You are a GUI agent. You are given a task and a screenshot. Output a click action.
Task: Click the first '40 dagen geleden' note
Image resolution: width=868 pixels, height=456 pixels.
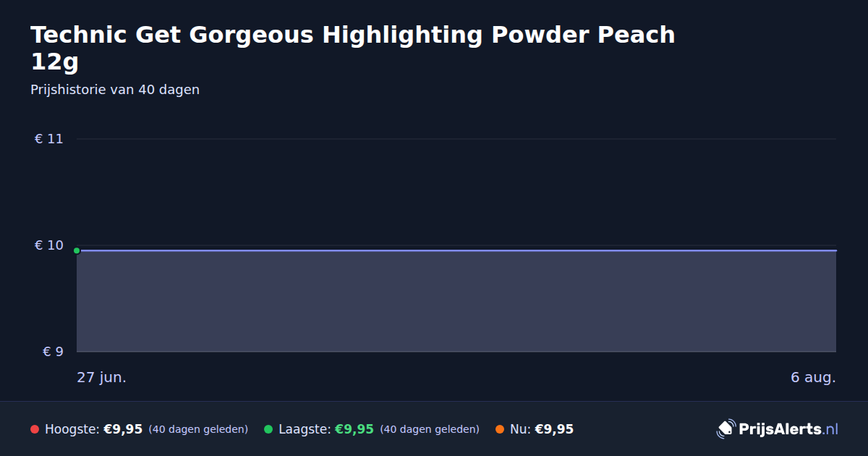tap(198, 429)
